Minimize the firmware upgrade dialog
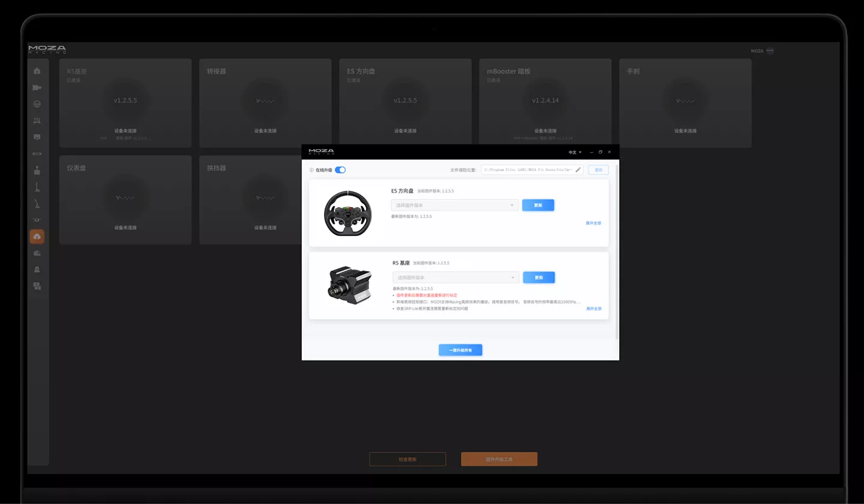This screenshot has width=864, height=504. [x=591, y=152]
